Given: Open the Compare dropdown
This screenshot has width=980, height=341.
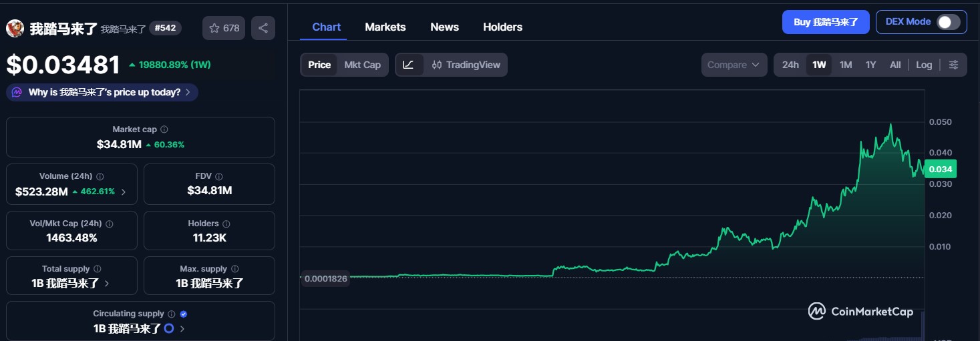Looking at the screenshot, I should coord(733,65).
